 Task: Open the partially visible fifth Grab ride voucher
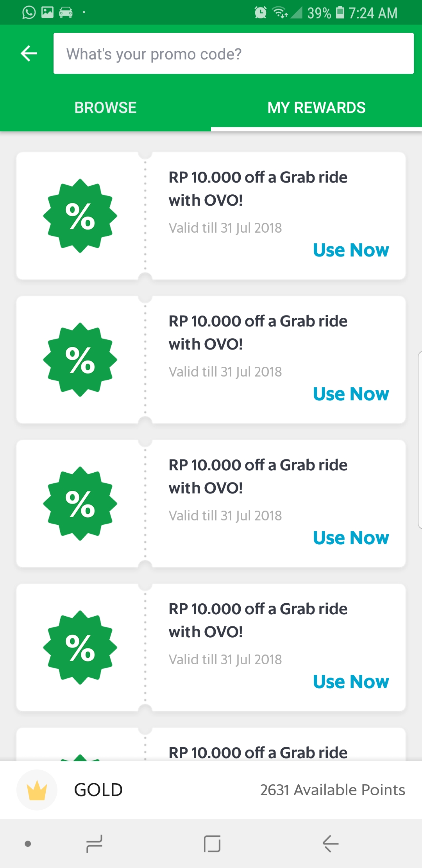coord(258,749)
